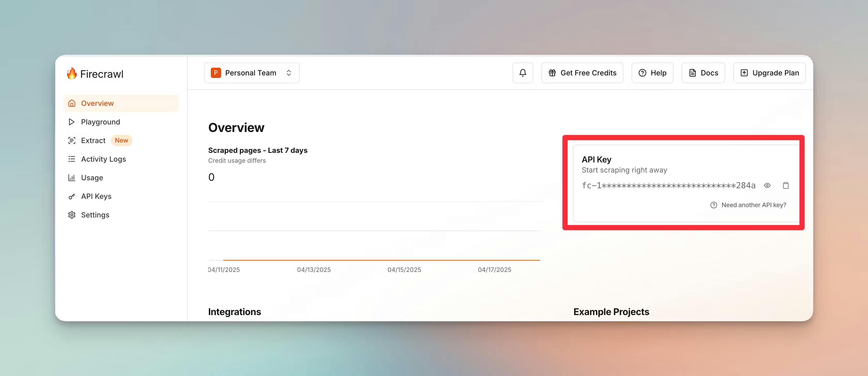Screen dimensions: 868x376
Task: Click the Start scraping right away text
Action: coord(624,170)
